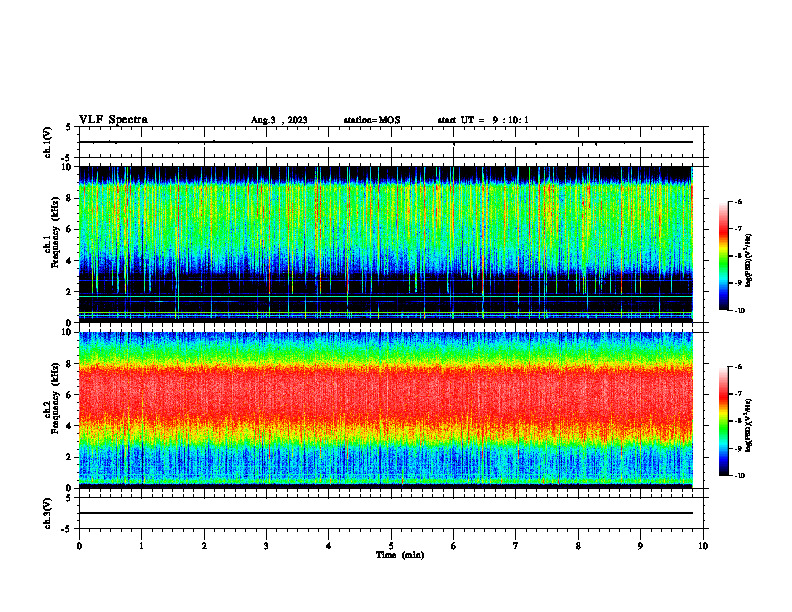The height and width of the screenshot is (612, 792).
Task: Click time axis tick label '5'
Action: [x=391, y=546]
